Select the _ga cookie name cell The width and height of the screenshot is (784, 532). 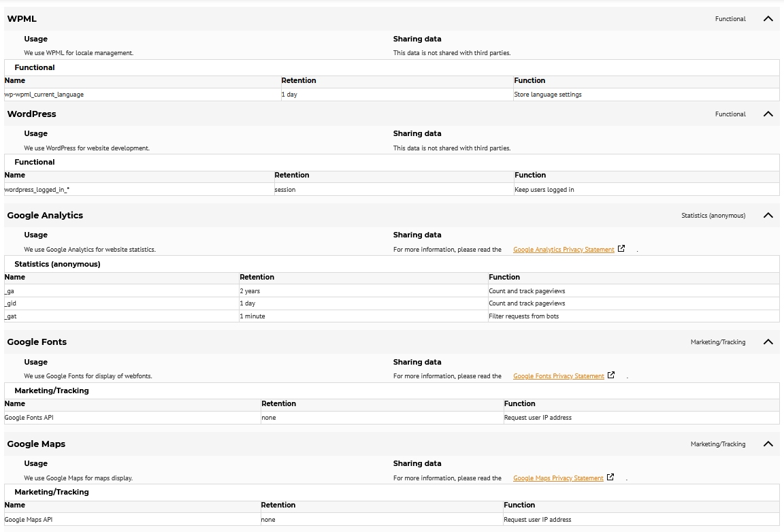coord(122,291)
